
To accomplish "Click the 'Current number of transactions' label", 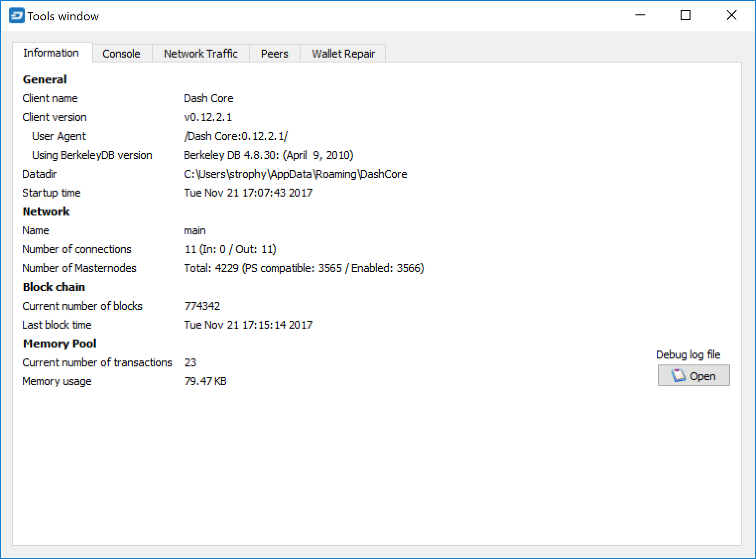I will point(97,362).
